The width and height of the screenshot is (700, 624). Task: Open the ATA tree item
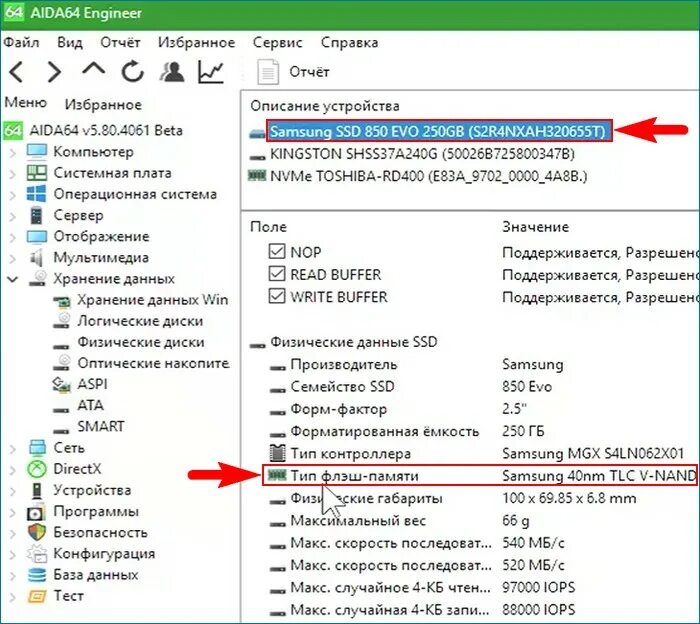(90, 405)
